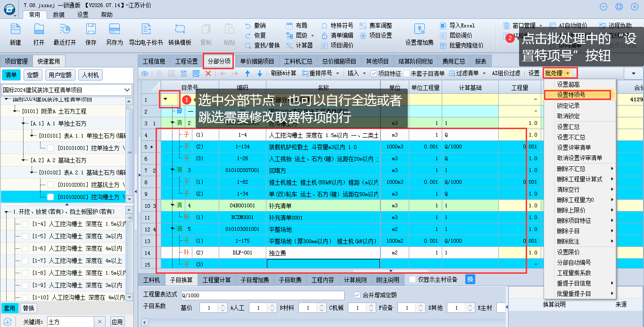Click the 撤销 undo icon
The height and width of the screenshot is (327, 644).
(x=248, y=25)
